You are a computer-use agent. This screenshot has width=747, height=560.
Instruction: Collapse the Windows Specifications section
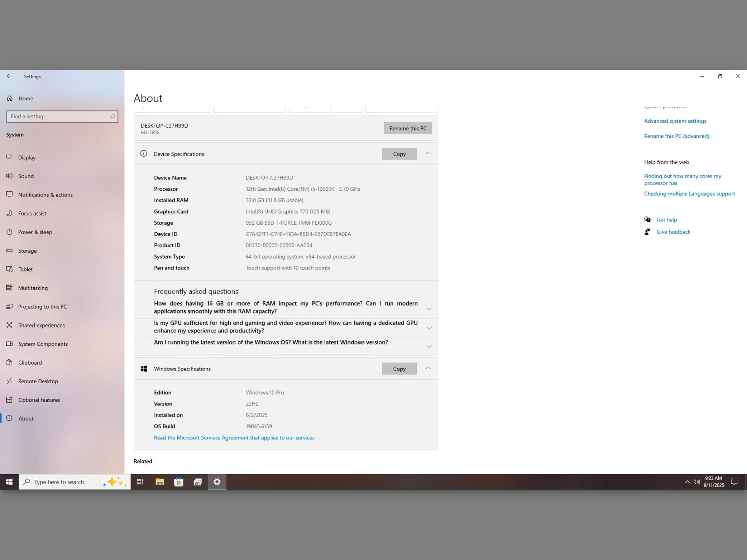point(428,368)
